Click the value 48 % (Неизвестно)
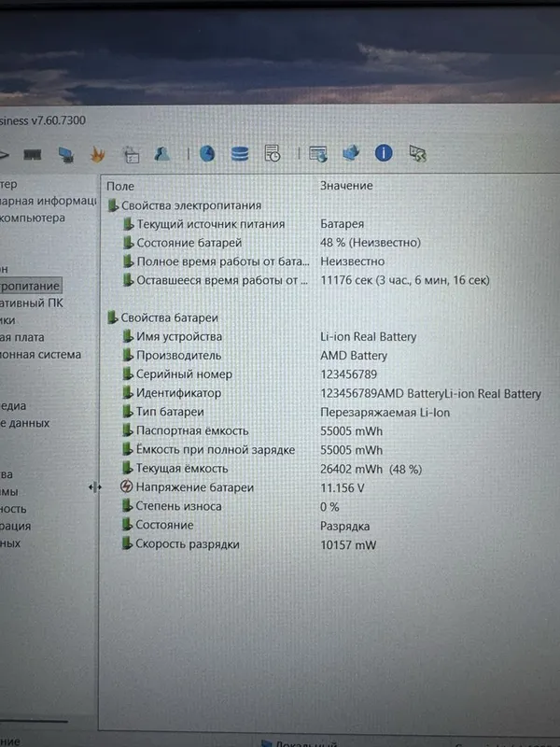The image size is (560, 747). coord(371,243)
